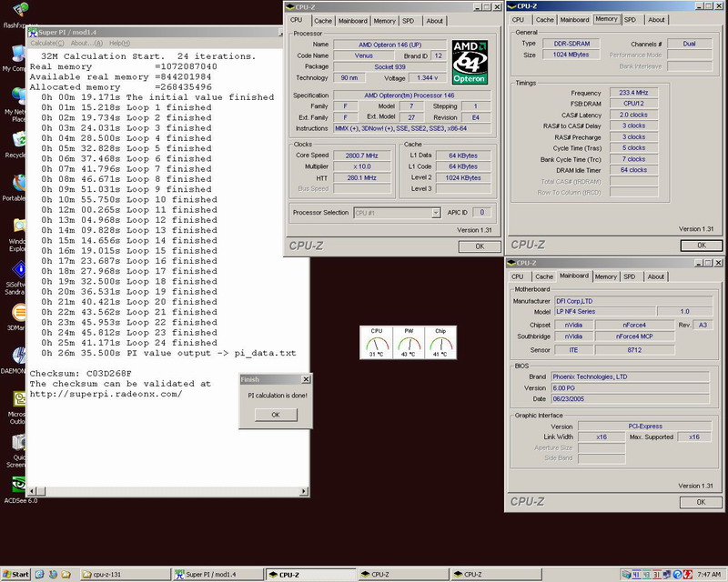
Task: Click OK in the Finish dialog
Action: click(x=276, y=415)
